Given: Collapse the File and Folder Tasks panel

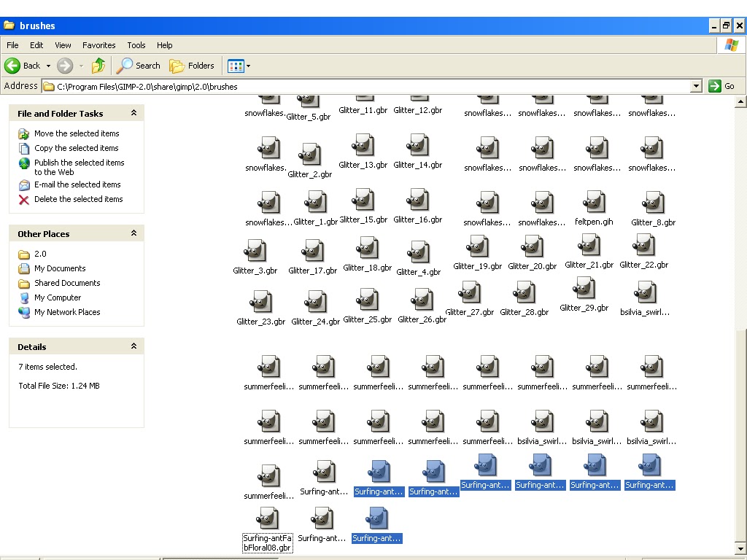Looking at the screenshot, I should [133, 113].
